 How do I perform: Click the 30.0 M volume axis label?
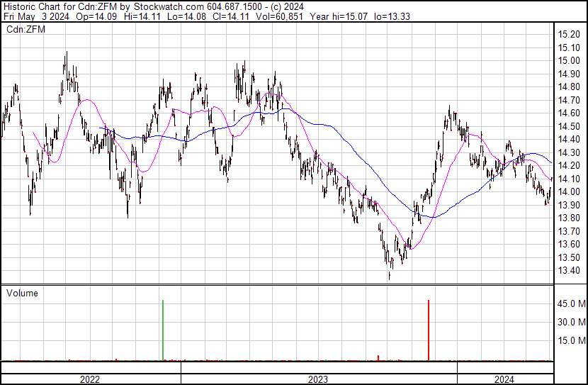click(x=572, y=322)
